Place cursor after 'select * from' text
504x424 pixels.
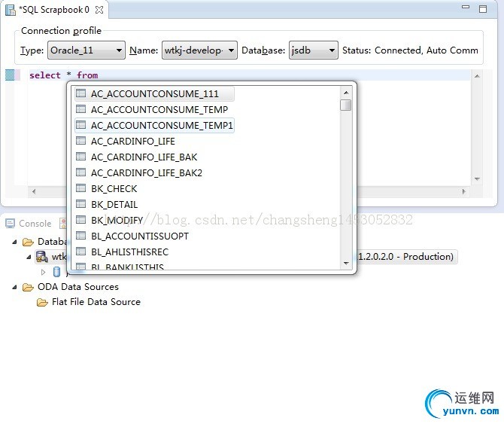(99, 75)
